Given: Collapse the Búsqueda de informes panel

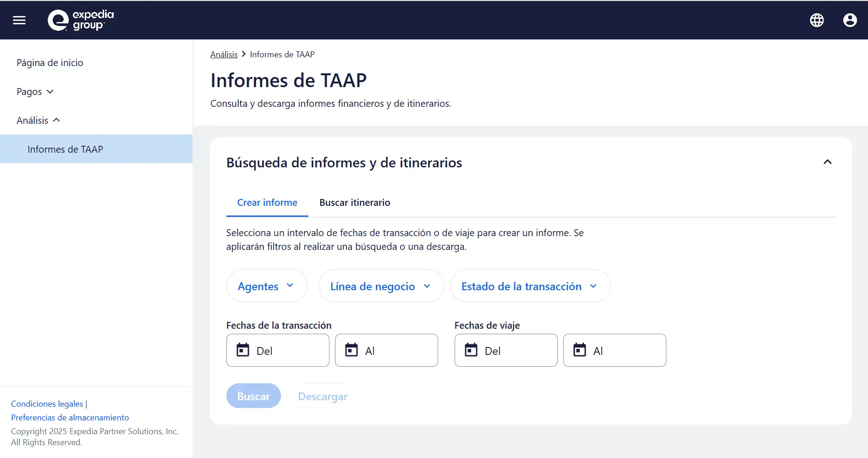Looking at the screenshot, I should (x=827, y=162).
